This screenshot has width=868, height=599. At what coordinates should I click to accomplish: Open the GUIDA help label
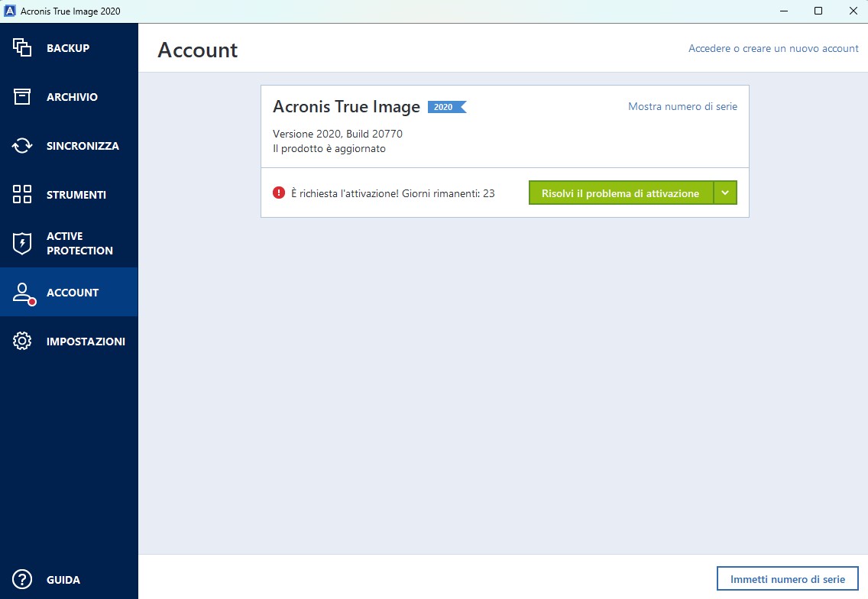[x=63, y=580]
